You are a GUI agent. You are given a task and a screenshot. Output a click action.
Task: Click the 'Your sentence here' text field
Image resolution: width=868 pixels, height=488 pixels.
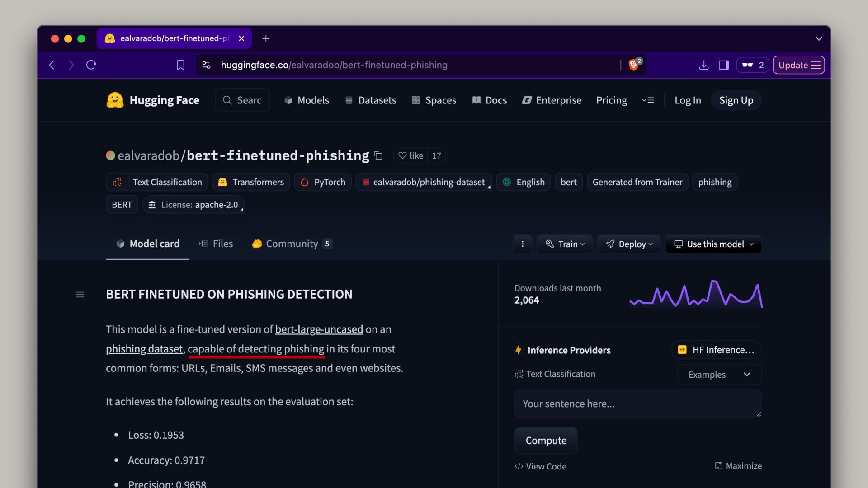click(x=637, y=404)
